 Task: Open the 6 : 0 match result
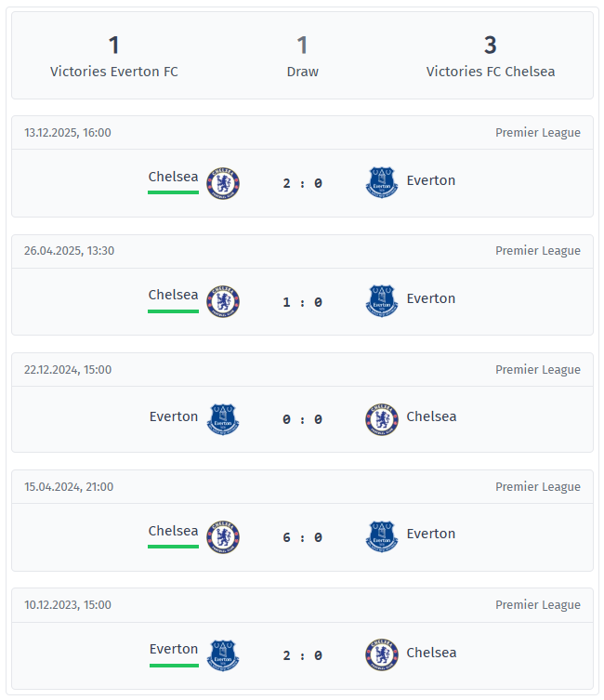(x=302, y=536)
